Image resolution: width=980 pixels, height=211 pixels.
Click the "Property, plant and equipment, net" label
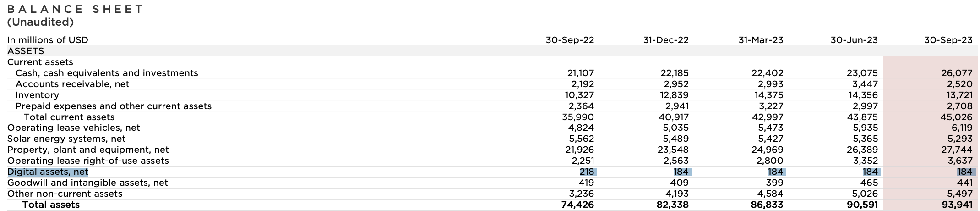pyautogui.click(x=88, y=150)
